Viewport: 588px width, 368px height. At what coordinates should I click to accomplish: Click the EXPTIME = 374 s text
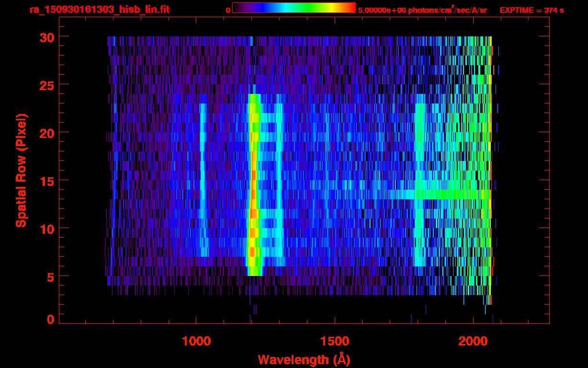click(x=531, y=10)
